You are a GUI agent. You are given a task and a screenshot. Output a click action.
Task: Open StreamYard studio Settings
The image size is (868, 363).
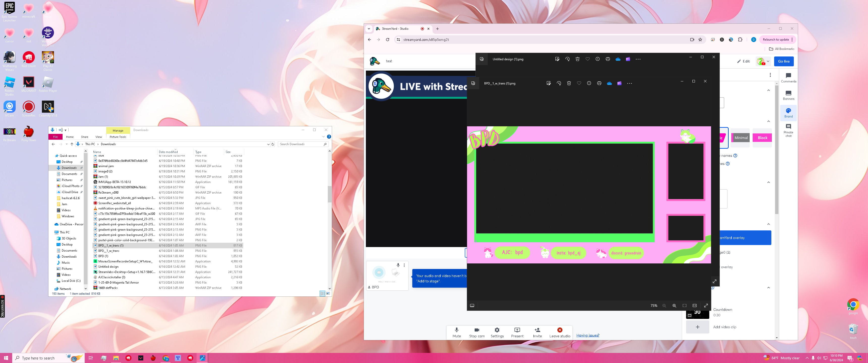click(497, 332)
